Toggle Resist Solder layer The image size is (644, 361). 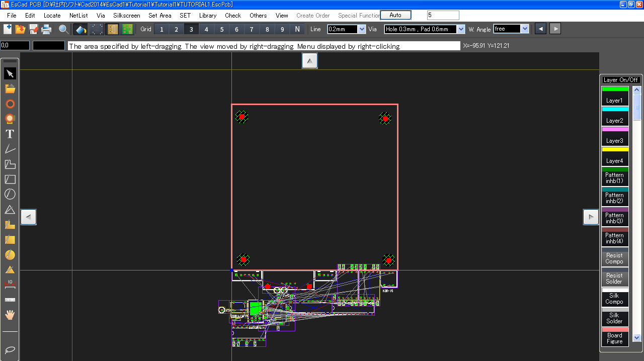(615, 277)
